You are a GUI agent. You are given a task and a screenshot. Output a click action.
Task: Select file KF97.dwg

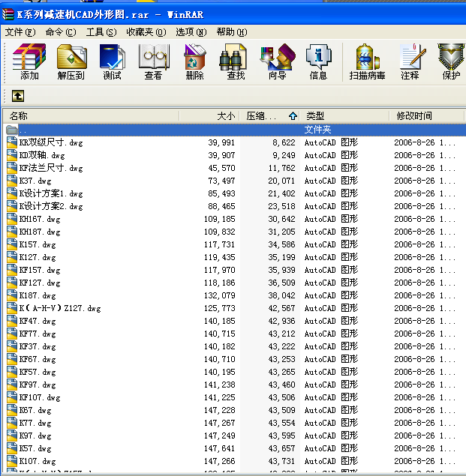pos(38,385)
